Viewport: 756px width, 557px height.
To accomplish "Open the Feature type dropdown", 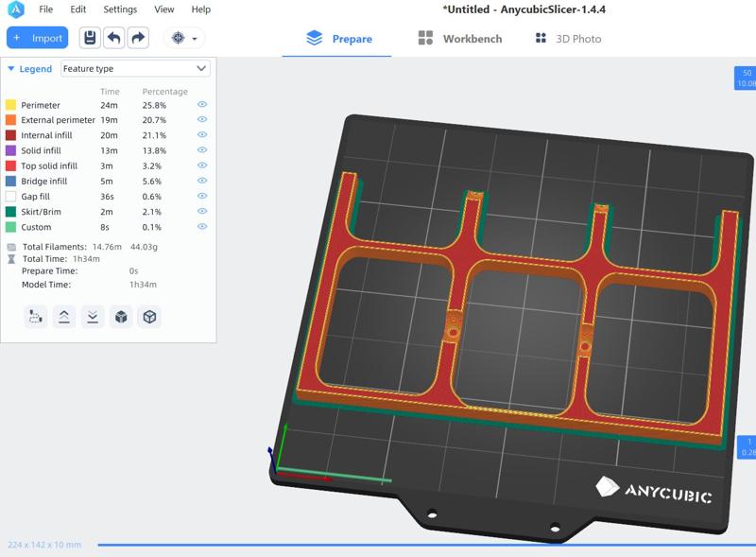I will 135,68.
